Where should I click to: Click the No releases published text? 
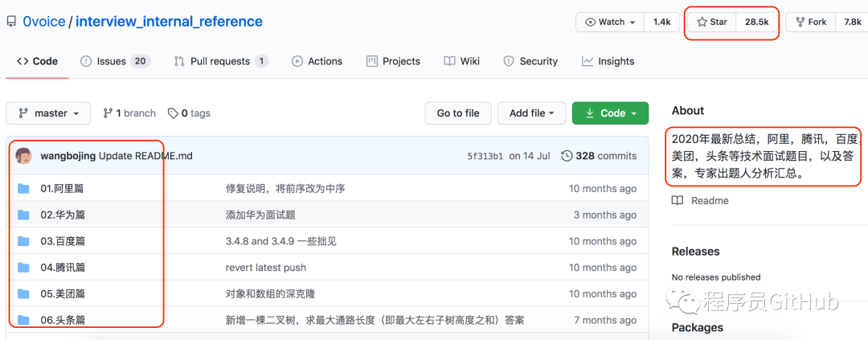(x=716, y=277)
